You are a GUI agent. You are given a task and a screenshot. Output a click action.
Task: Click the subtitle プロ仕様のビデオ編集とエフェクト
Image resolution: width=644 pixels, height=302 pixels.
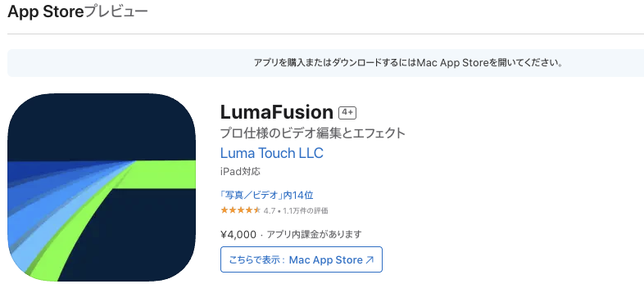point(313,133)
